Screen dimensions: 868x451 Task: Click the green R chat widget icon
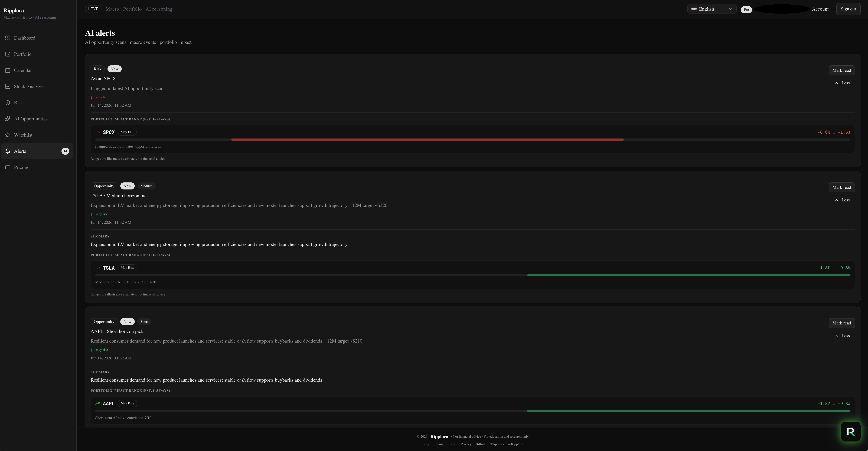pyautogui.click(x=850, y=431)
